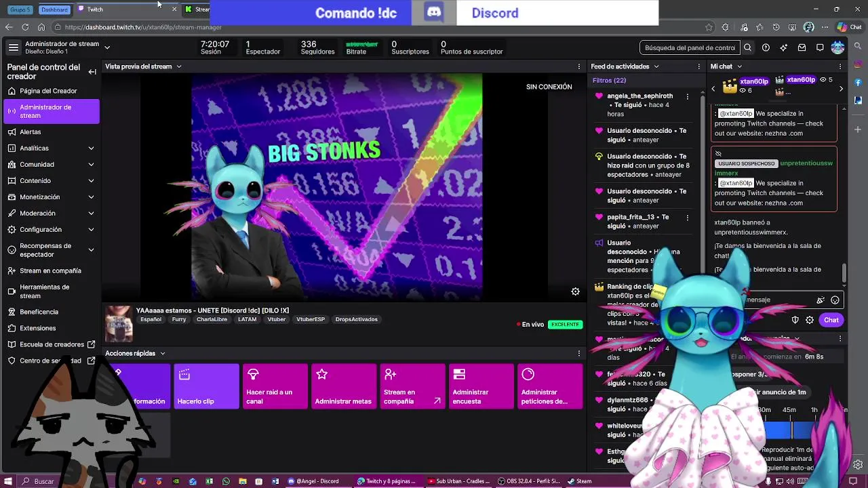Open the user avatar profile menu

pos(837,47)
